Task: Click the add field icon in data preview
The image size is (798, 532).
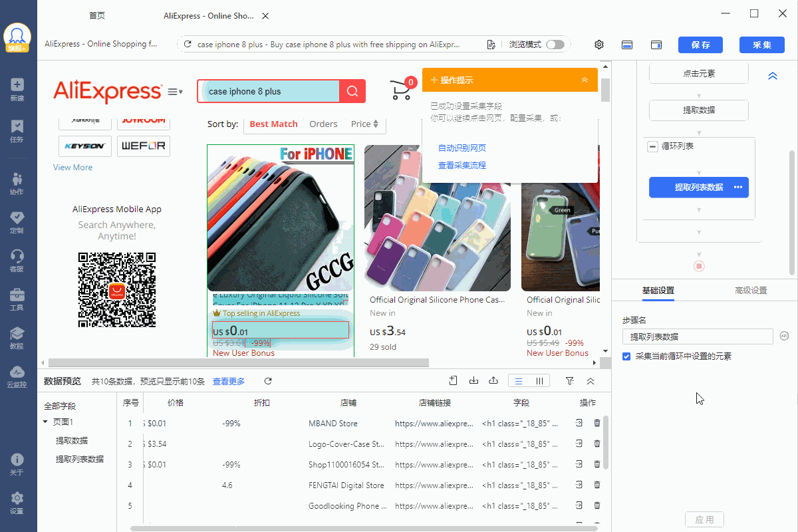Action: click(x=453, y=380)
